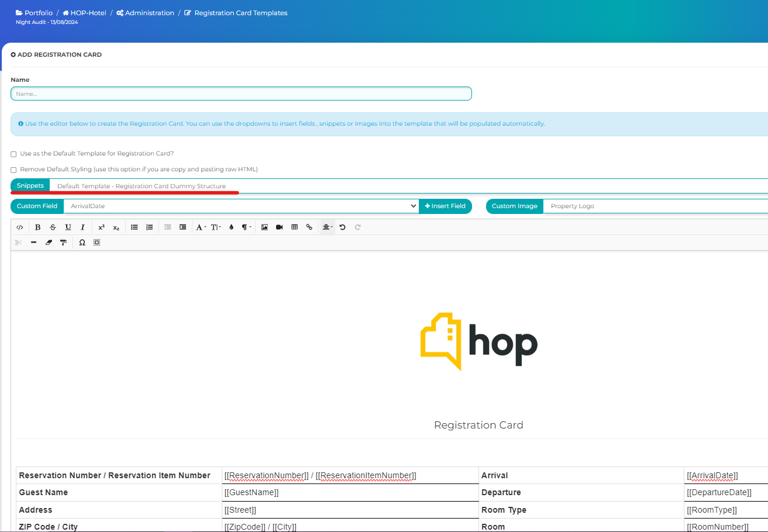Image resolution: width=768 pixels, height=532 pixels.
Task: Redo the editor change
Action: pyautogui.click(x=357, y=227)
